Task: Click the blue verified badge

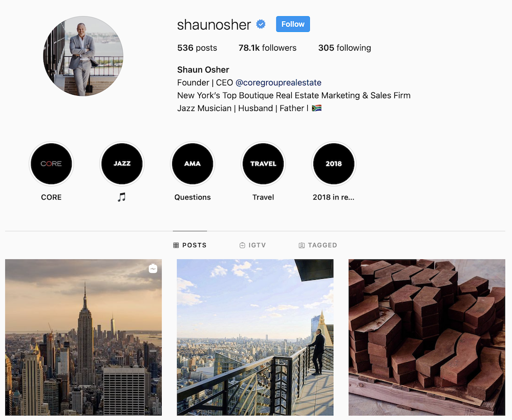Action: tap(261, 24)
